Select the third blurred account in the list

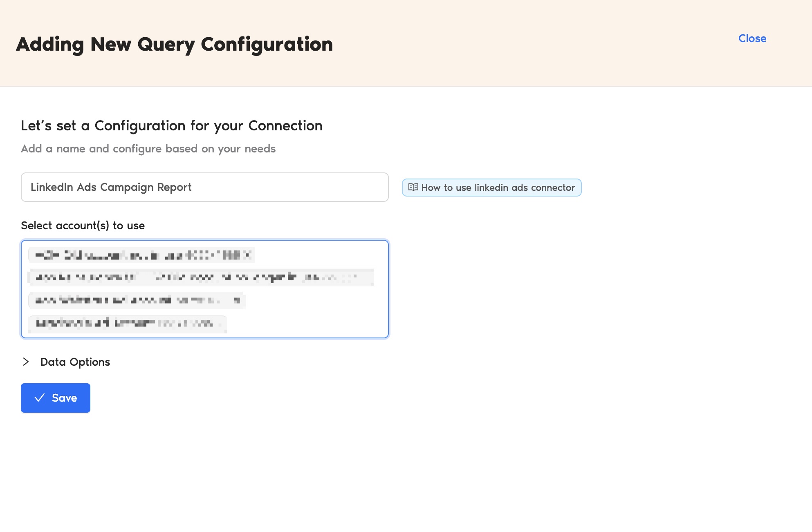coord(137,300)
